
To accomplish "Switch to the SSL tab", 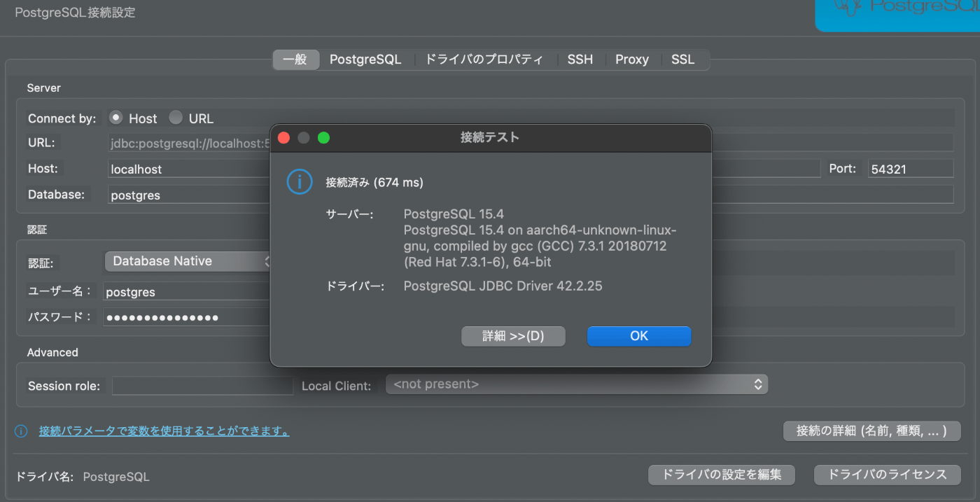I will tap(683, 60).
